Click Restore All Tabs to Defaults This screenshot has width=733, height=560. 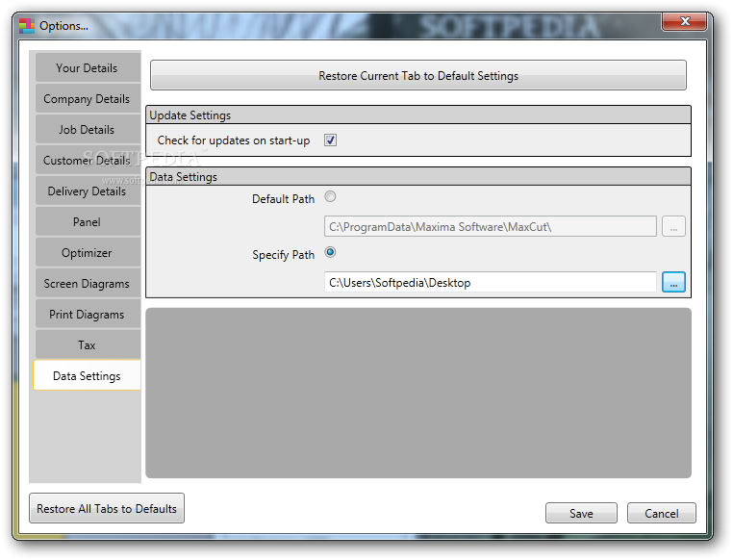tap(107, 508)
